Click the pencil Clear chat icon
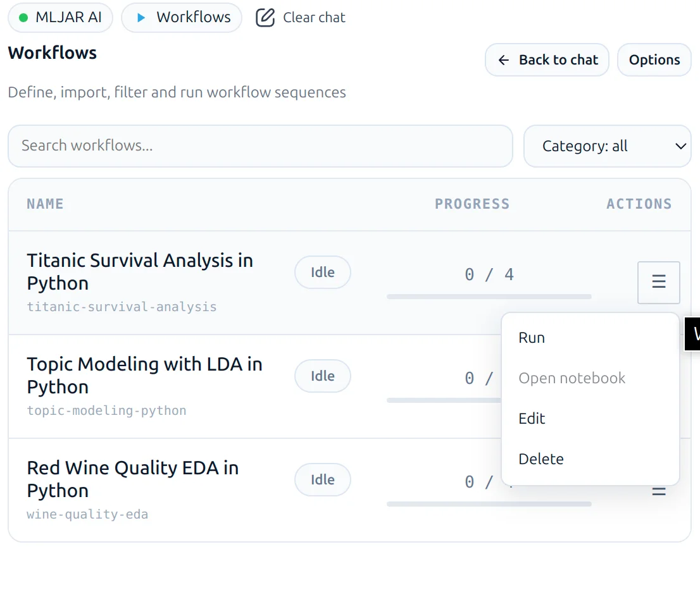 click(x=265, y=18)
